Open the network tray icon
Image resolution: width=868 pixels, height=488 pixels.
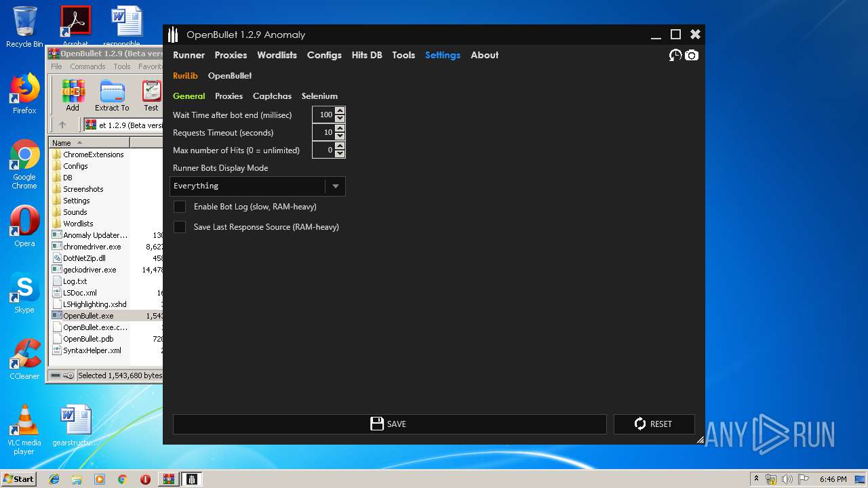tap(771, 479)
